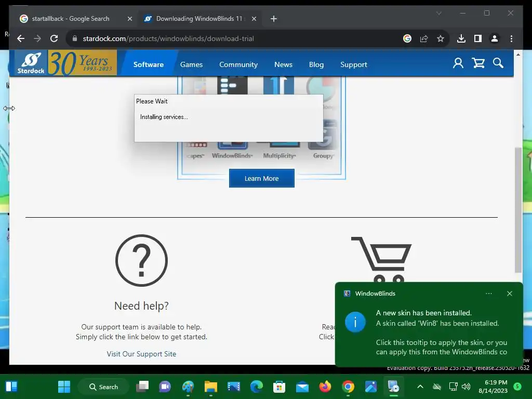This screenshot has height=399, width=532.
Task: Follow the Visit Our Support Site link
Action: [141, 354]
